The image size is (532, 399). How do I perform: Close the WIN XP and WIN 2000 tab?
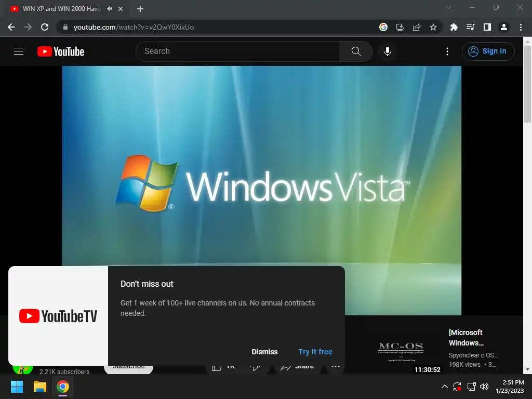pos(121,9)
